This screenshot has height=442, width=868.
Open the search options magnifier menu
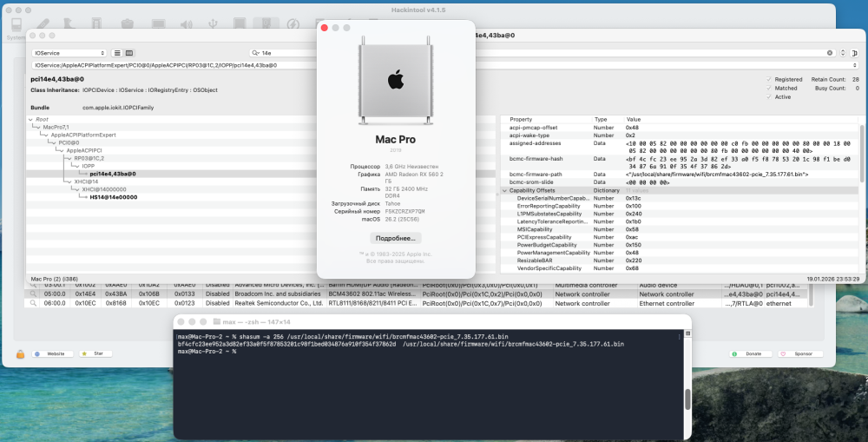coord(255,53)
